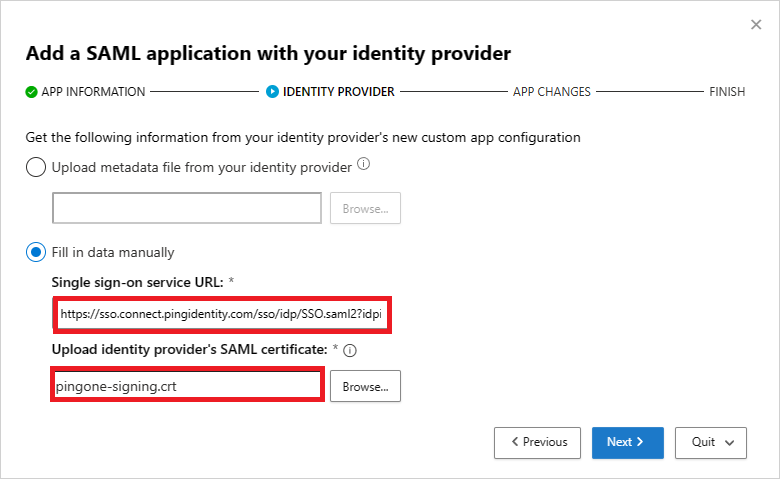Browse for the SAML certificate file
The width and height of the screenshot is (780, 479).
pyautogui.click(x=365, y=386)
